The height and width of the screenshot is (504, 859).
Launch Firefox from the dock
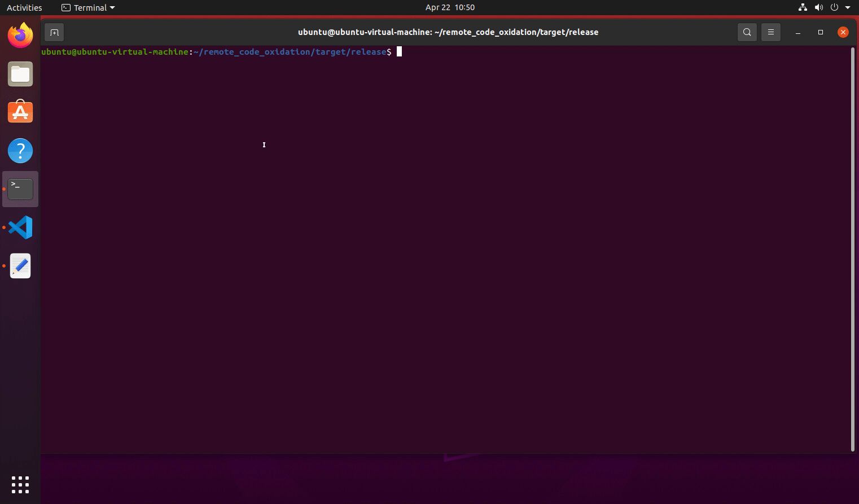[20, 36]
